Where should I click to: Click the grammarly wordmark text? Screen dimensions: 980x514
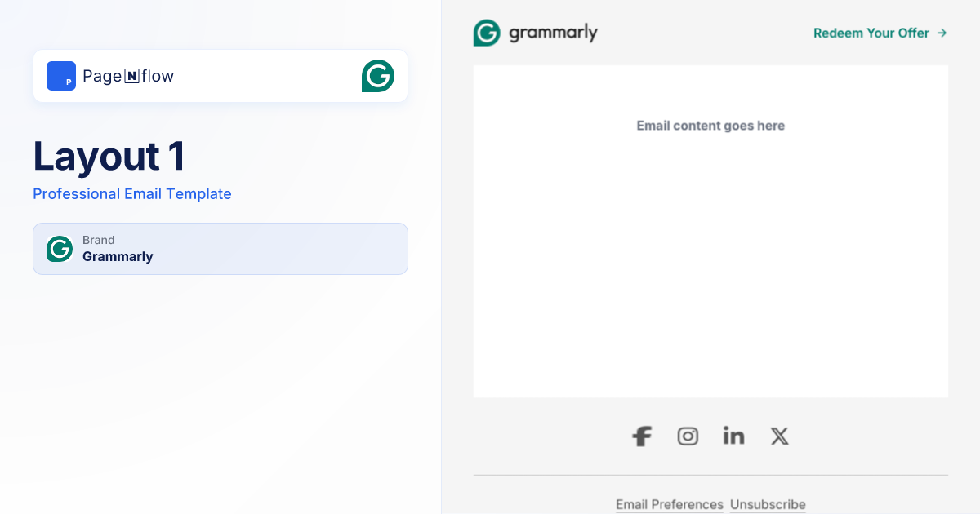tap(553, 33)
